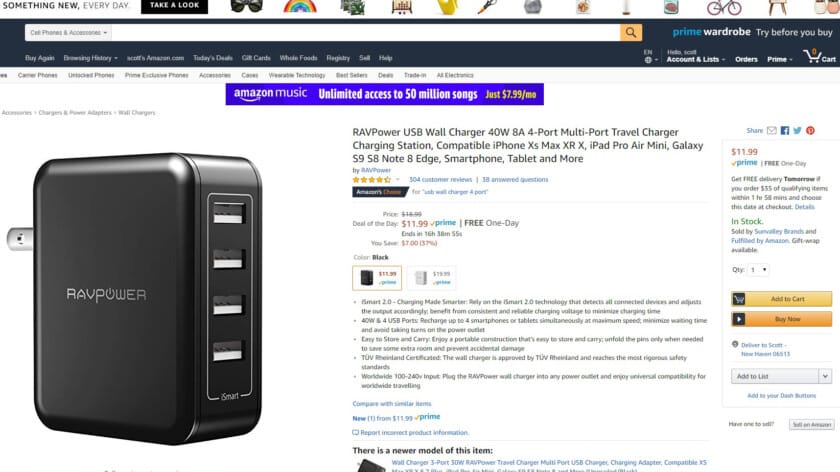Open the 304 customer reviews link
The width and height of the screenshot is (840, 472).
(x=440, y=179)
